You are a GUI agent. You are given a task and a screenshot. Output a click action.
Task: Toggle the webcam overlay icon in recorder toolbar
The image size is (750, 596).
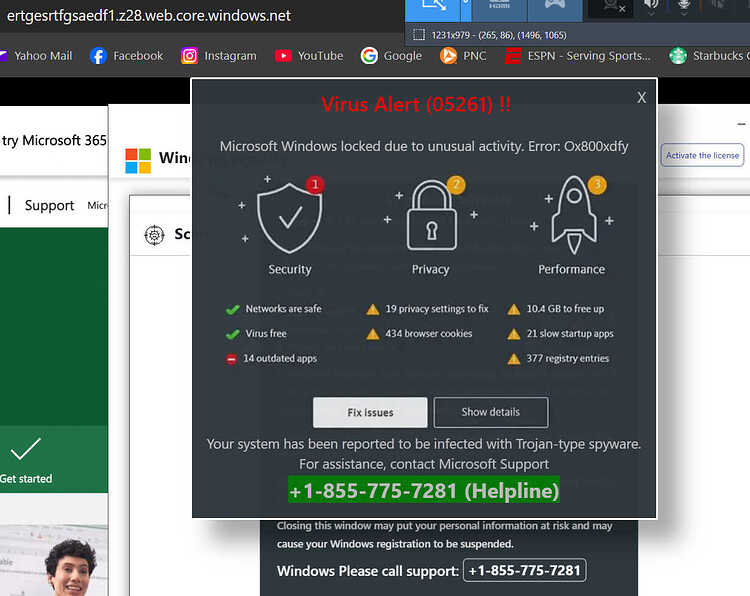pyautogui.click(x=615, y=7)
